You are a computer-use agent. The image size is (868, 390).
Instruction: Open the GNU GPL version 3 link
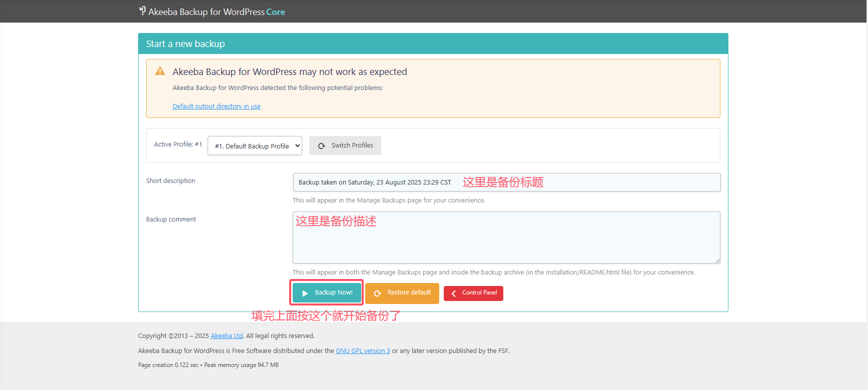(363, 351)
